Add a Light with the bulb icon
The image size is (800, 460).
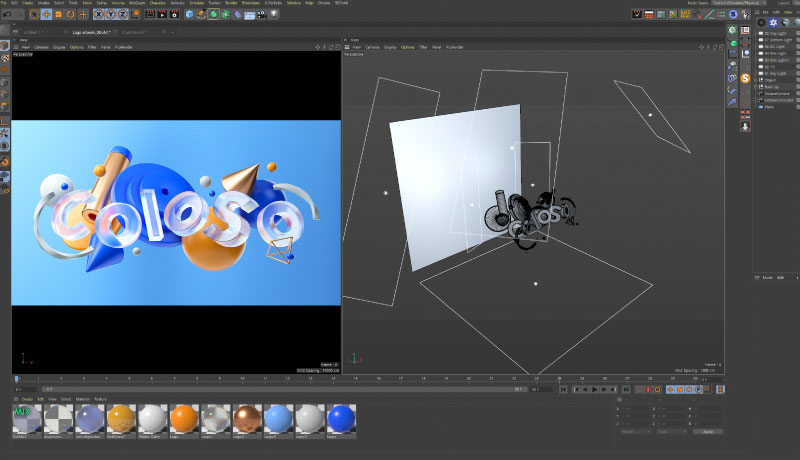(x=274, y=14)
